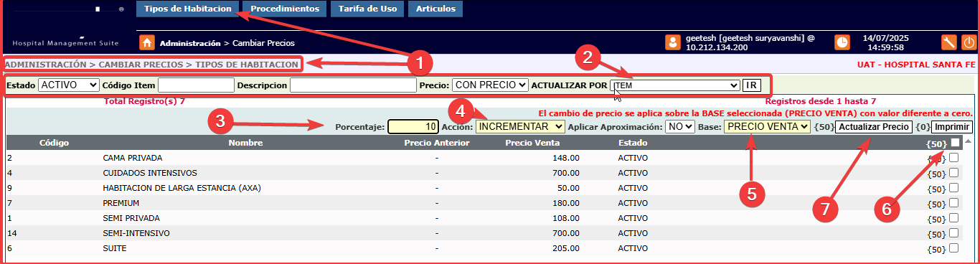Enable checkbox for PREMIUM row
The image size is (980, 264).
coord(954,202)
